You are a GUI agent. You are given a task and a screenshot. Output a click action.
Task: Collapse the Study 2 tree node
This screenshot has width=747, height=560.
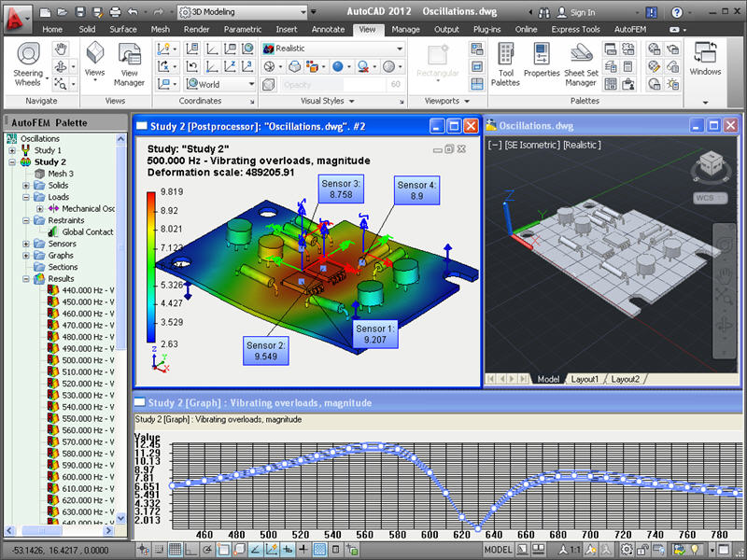[12, 162]
